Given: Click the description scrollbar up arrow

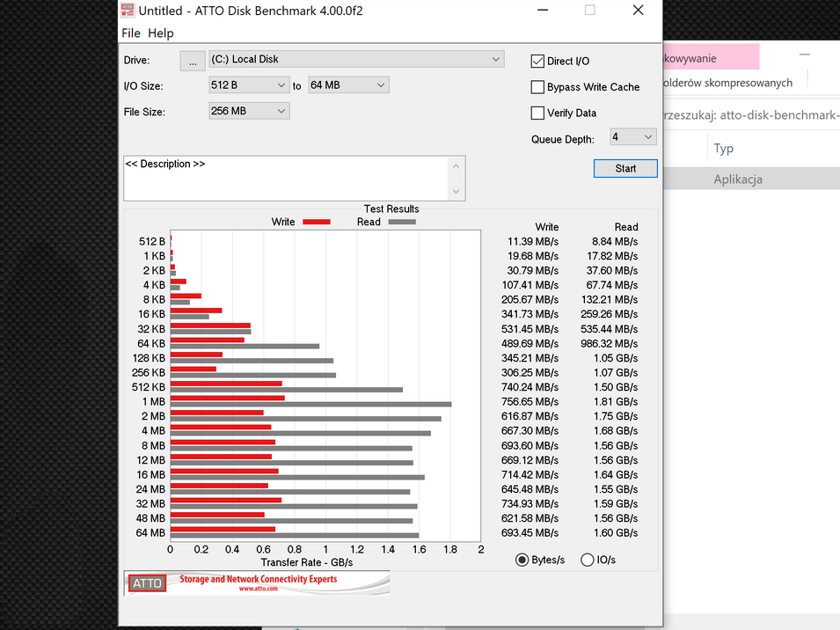Looking at the screenshot, I should 456,166.
